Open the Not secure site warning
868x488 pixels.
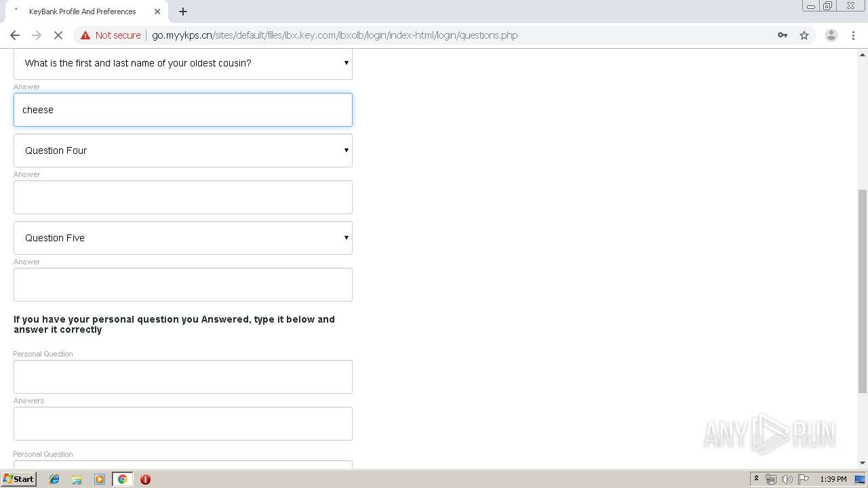pyautogui.click(x=111, y=35)
